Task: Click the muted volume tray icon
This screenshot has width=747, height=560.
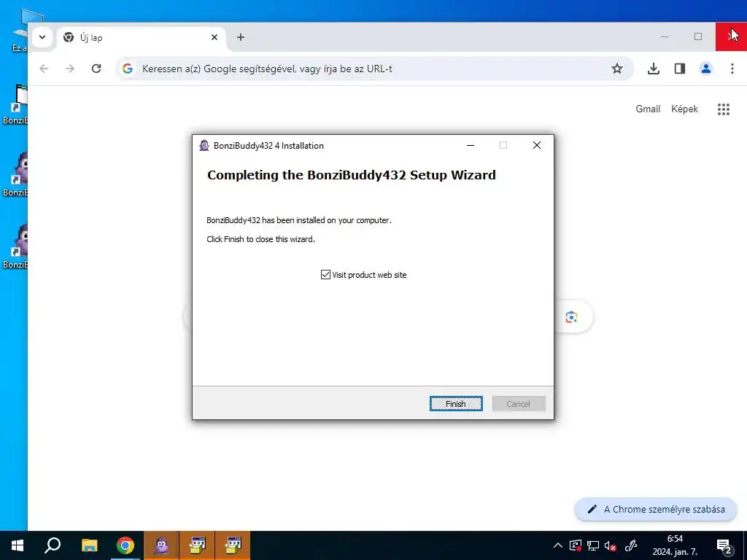Action: coord(611,545)
